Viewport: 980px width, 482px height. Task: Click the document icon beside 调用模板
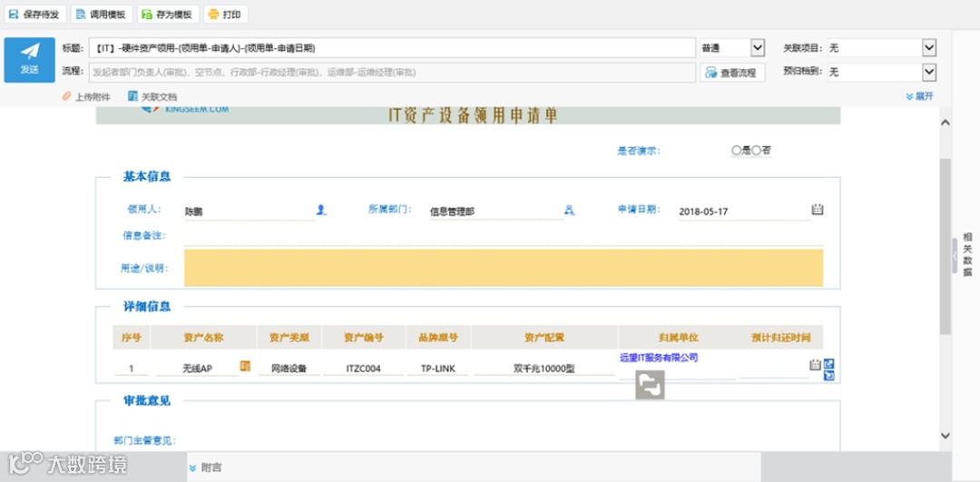(x=81, y=15)
